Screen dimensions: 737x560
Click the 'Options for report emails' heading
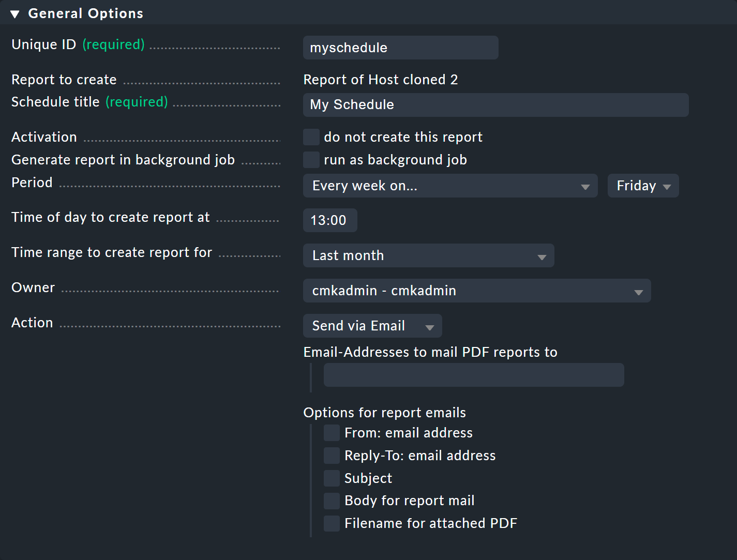(384, 413)
